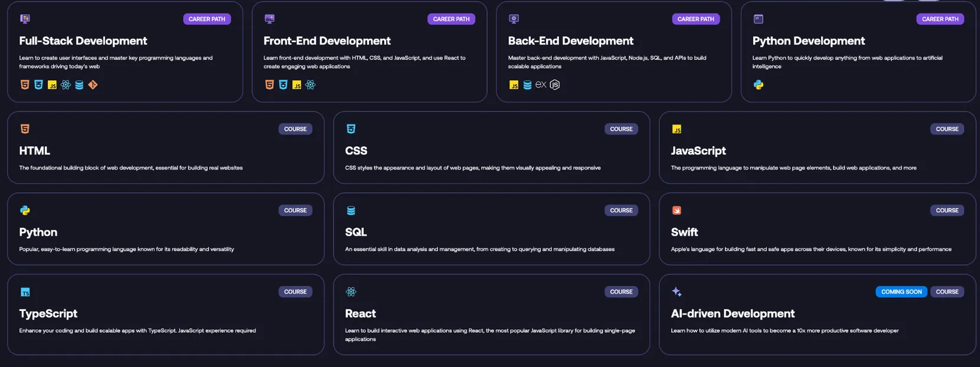Click the text 'The foundational building block of web development'

[x=86, y=168]
